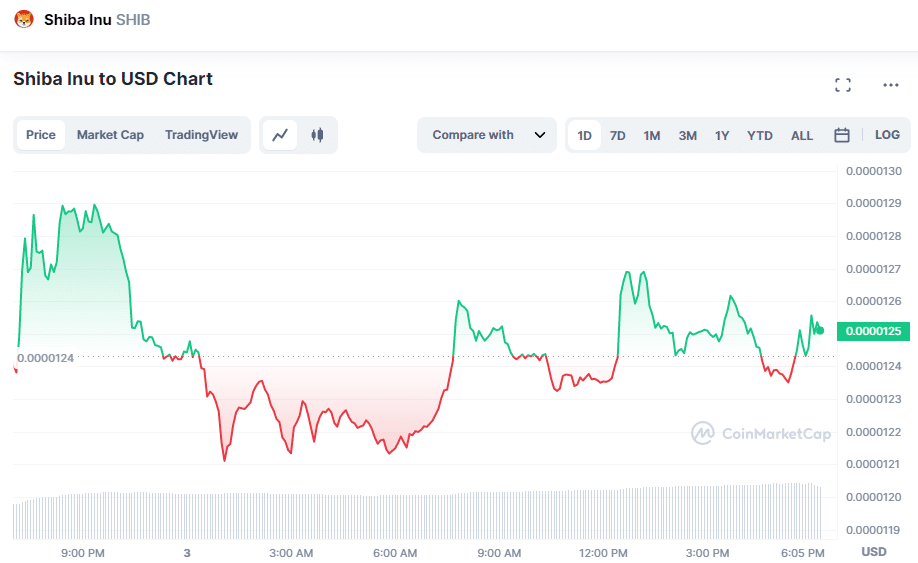
Task: Switch to the line chart view
Action: (x=280, y=135)
